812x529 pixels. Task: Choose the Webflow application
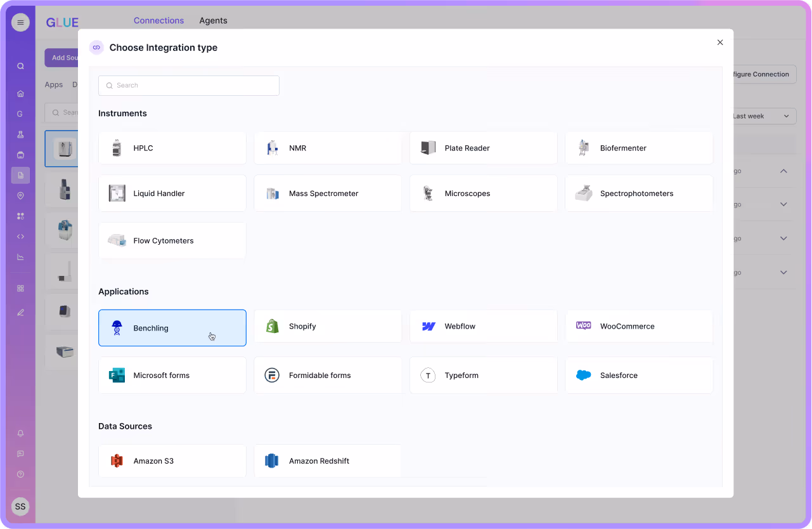tap(484, 326)
